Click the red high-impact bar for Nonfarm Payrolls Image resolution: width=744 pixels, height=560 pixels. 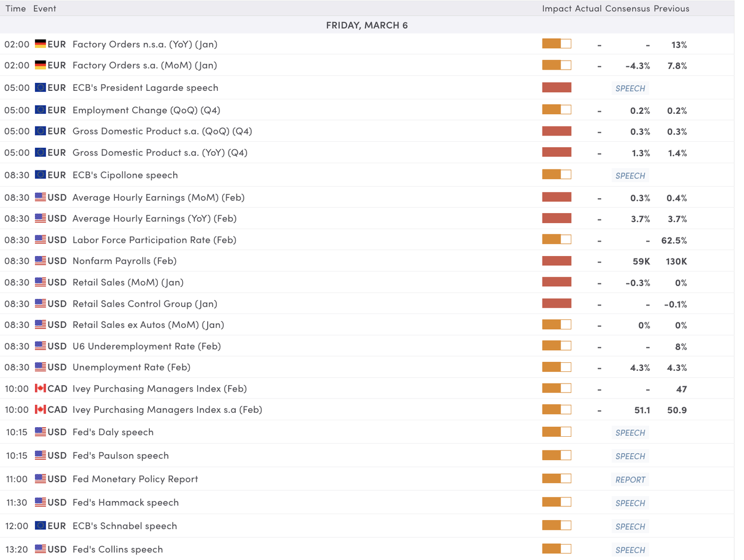click(556, 260)
